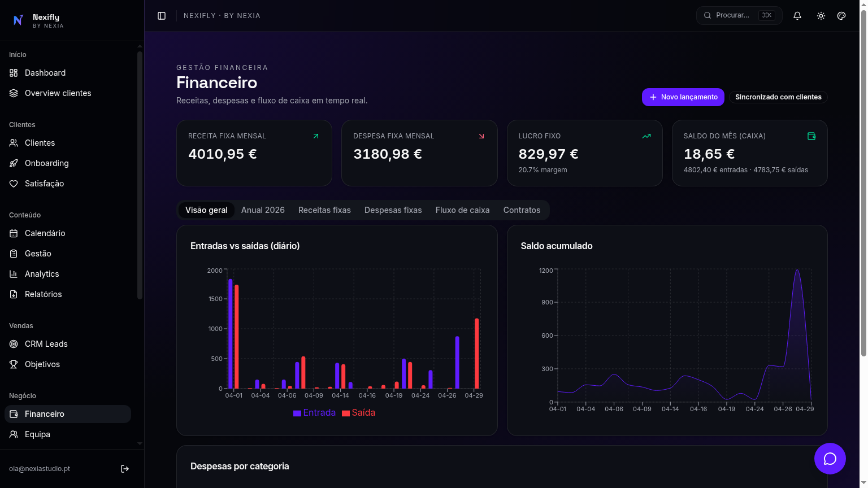Click the Dashboard grid icon
This screenshot has height=488, width=868.
14,73
